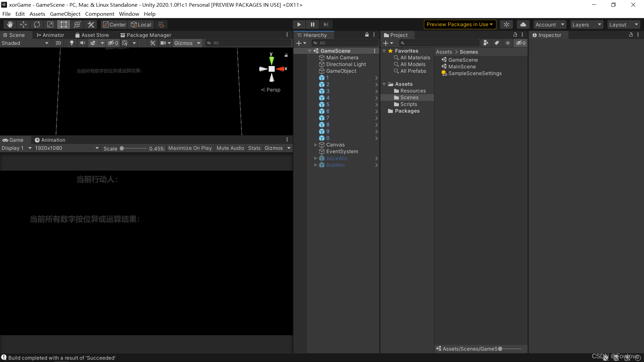Click the Mute Audio button

(x=230, y=148)
